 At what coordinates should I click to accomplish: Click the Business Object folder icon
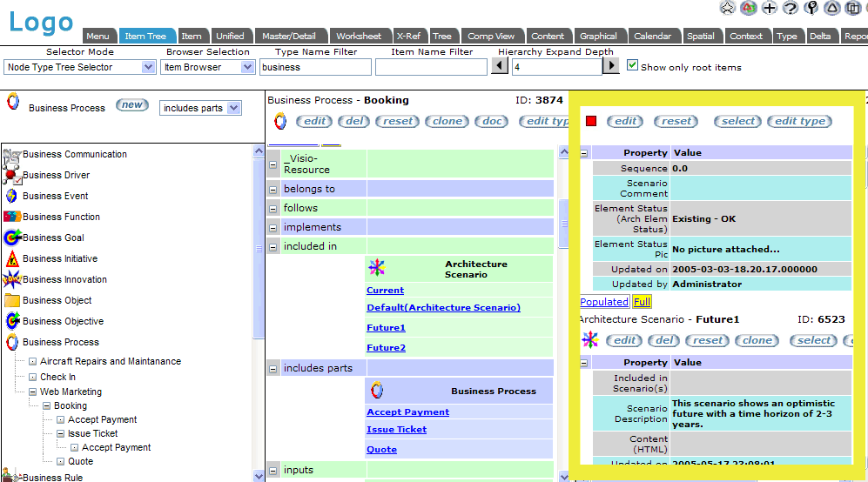12,300
